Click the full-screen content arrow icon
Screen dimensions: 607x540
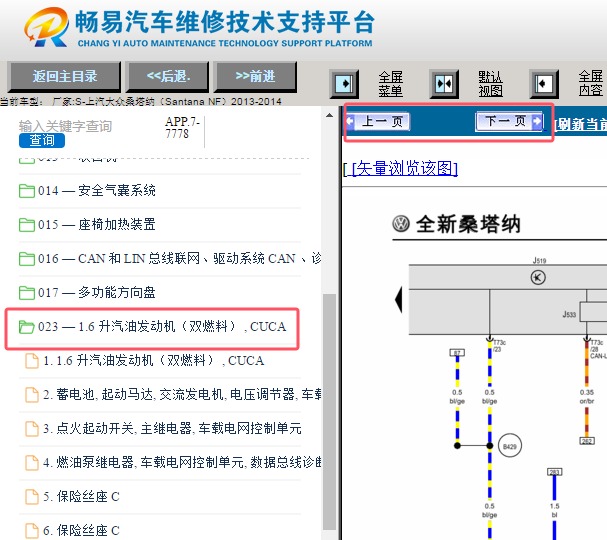(544, 84)
